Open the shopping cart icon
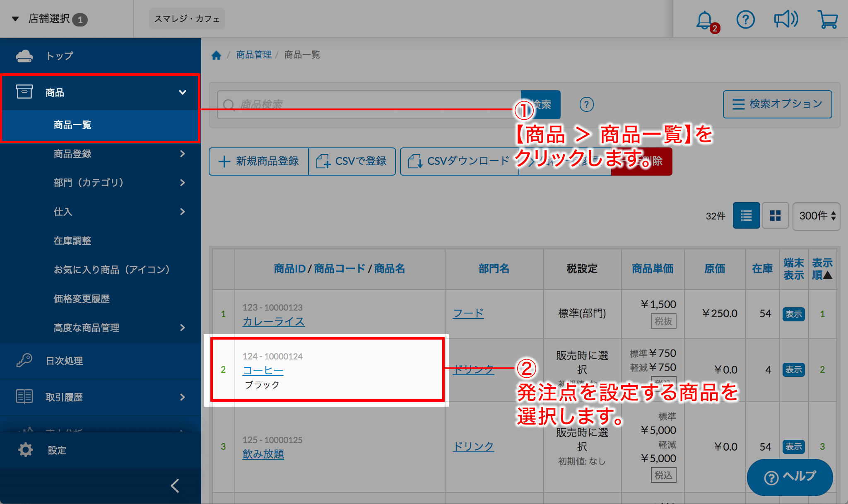The width and height of the screenshot is (848, 504). click(827, 19)
